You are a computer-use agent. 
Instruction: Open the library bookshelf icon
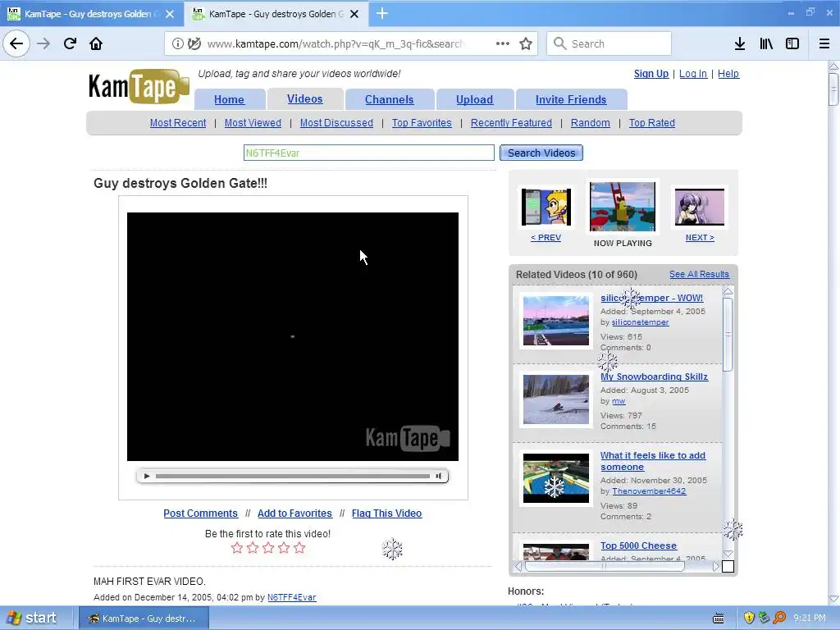click(766, 43)
